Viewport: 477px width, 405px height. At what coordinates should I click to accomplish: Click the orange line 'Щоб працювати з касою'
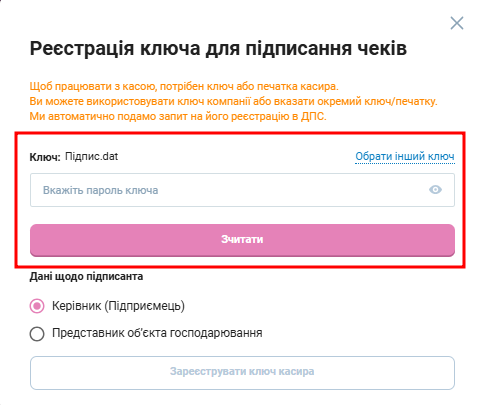pyautogui.click(x=184, y=86)
